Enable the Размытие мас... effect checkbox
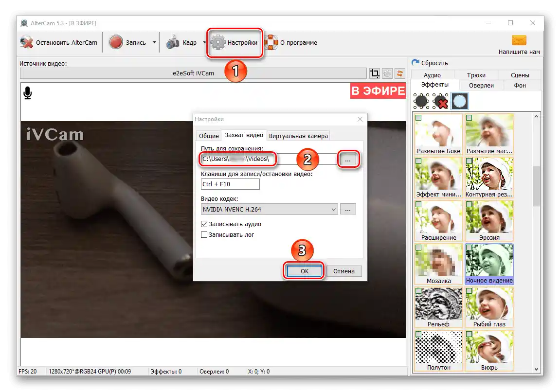This screenshot has height=392, width=560. [470, 118]
